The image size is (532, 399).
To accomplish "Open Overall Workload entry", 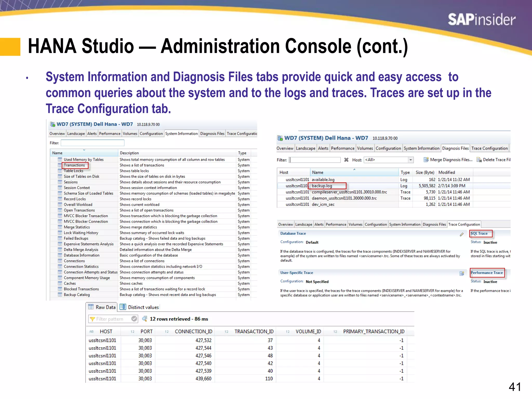I will (x=78, y=205).
